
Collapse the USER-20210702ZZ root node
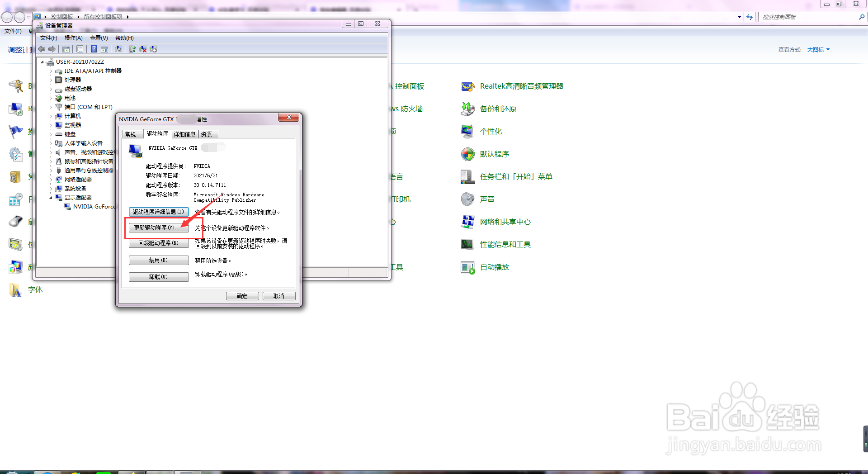(42, 62)
